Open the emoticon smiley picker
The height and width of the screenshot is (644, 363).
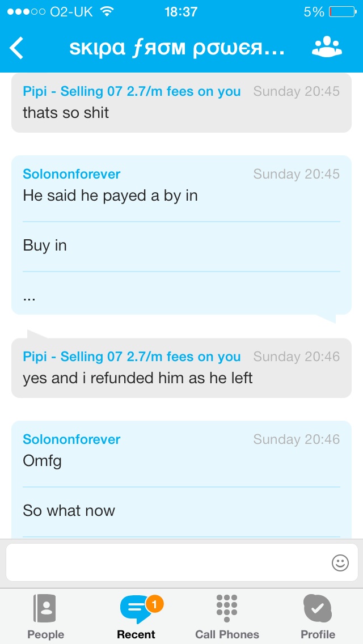click(x=340, y=563)
